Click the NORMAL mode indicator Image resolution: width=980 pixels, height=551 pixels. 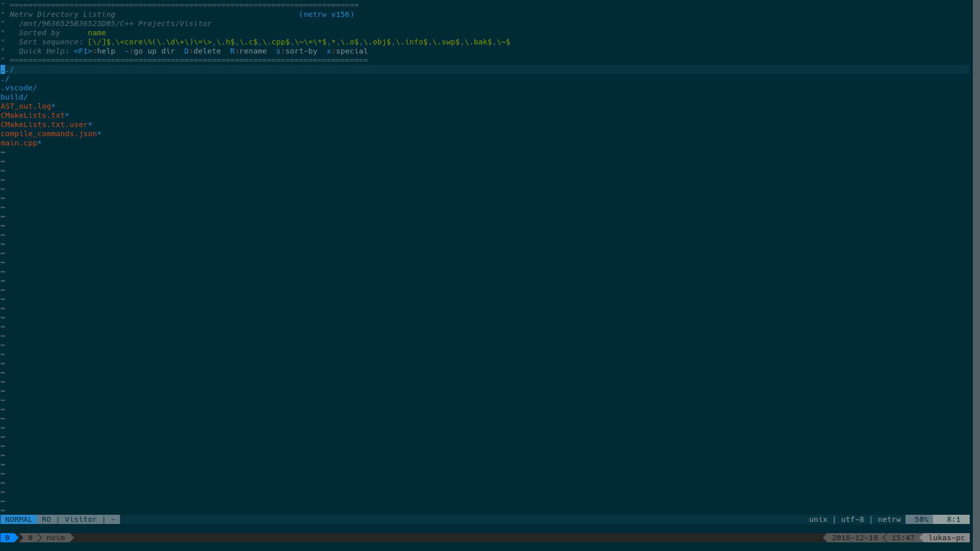(18, 519)
